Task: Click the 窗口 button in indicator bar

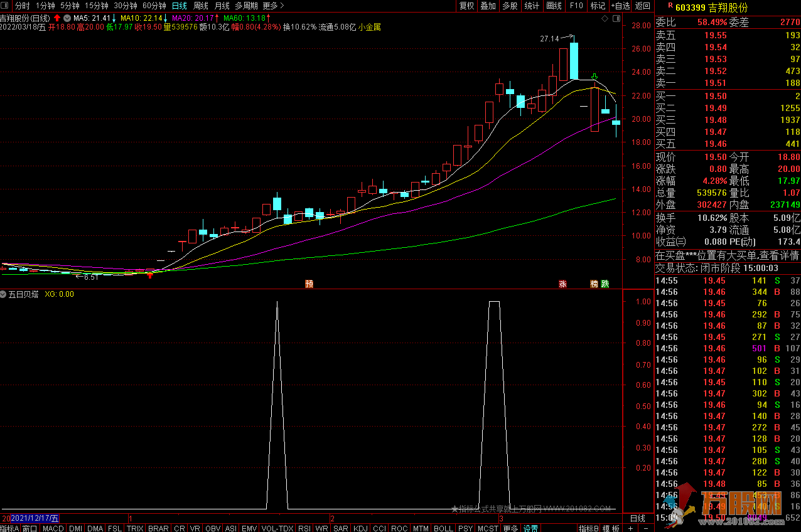Action: pyautogui.click(x=30, y=528)
